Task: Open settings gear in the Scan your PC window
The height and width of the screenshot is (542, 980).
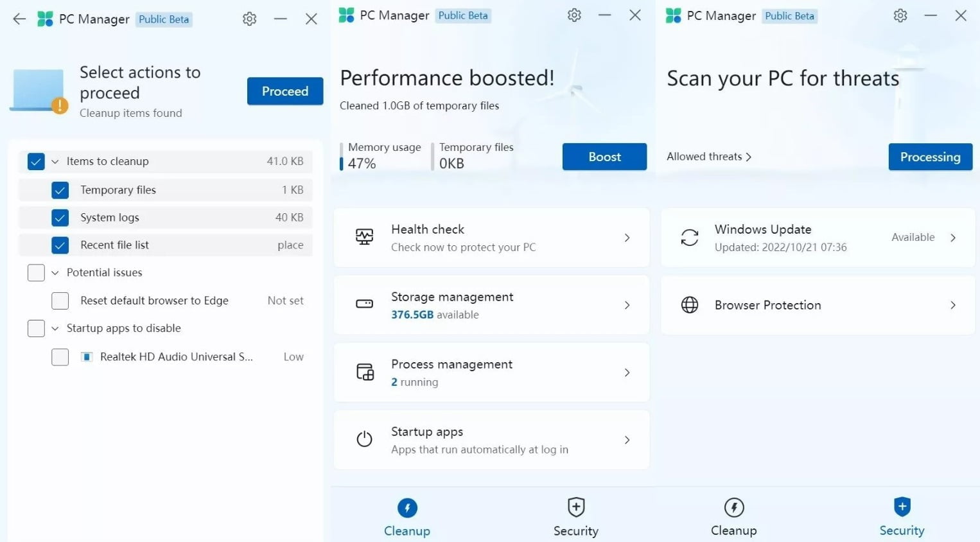Action: [x=900, y=15]
